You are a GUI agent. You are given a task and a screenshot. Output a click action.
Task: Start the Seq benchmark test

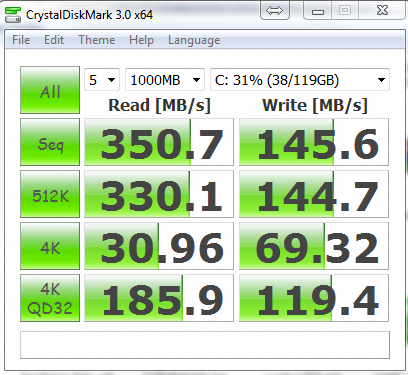50,142
